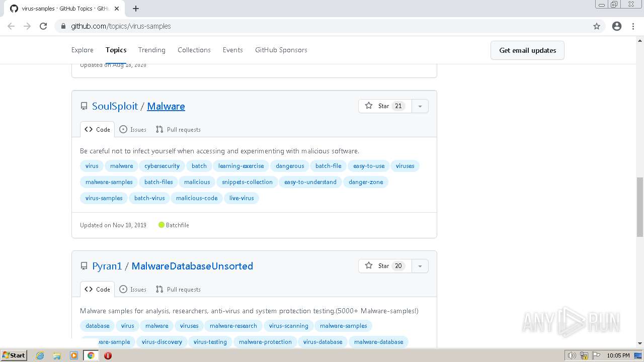Open a new tab with plus icon

tap(136, 9)
